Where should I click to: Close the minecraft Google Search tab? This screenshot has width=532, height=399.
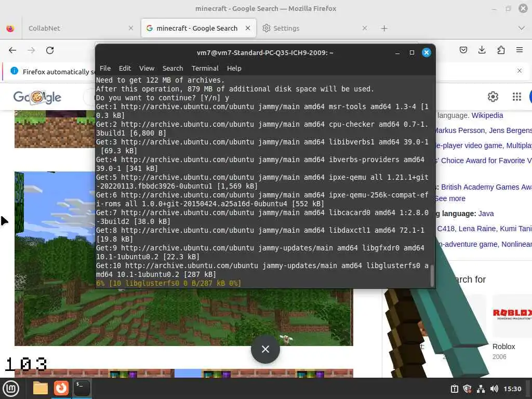tap(248, 28)
